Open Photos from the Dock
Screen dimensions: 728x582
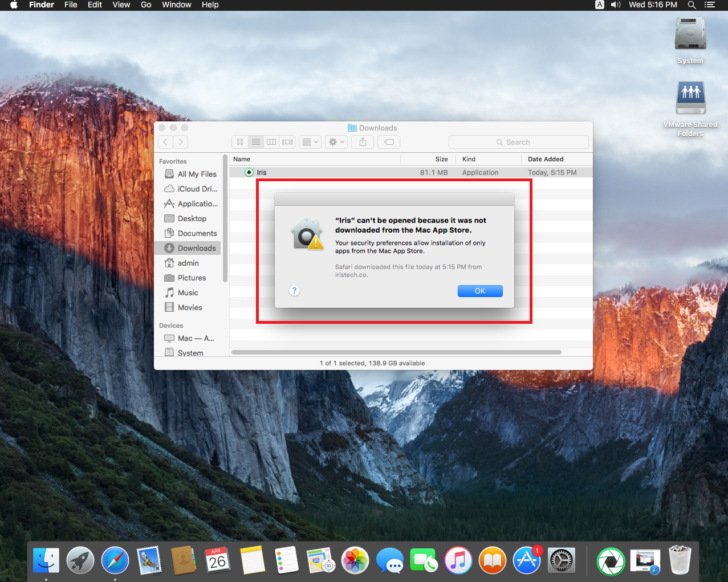(355, 560)
